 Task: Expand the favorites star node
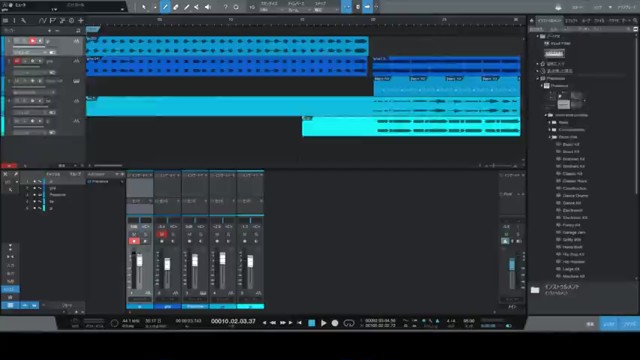(538, 64)
